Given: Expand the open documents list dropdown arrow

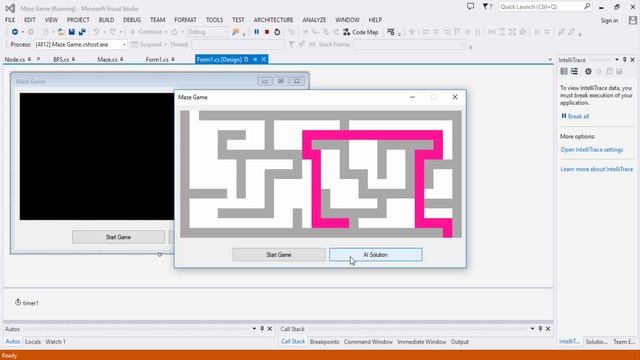Looking at the screenshot, I should pyautogui.click(x=550, y=60).
